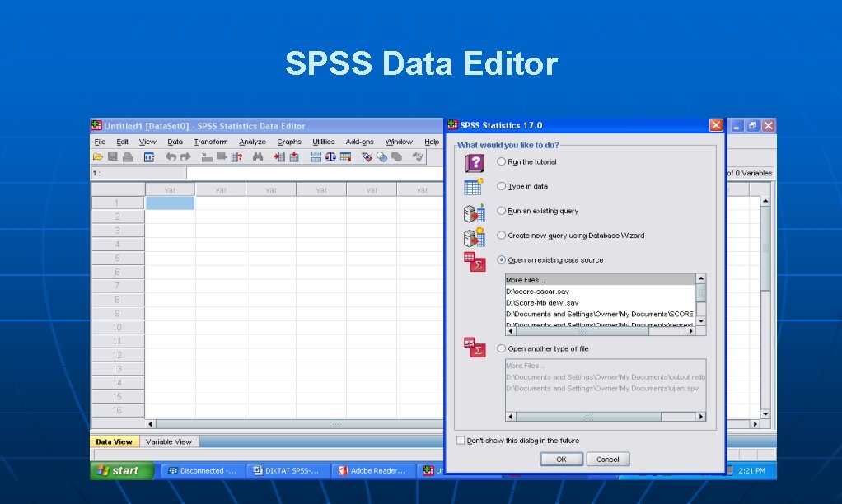The image size is (842, 504).
Task: Click the Find binoculars icon
Action: coord(258,156)
